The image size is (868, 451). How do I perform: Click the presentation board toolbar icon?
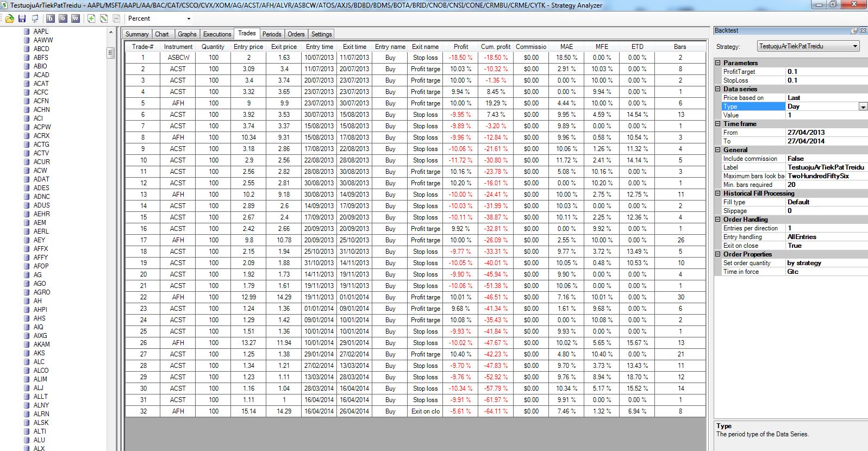(35, 18)
